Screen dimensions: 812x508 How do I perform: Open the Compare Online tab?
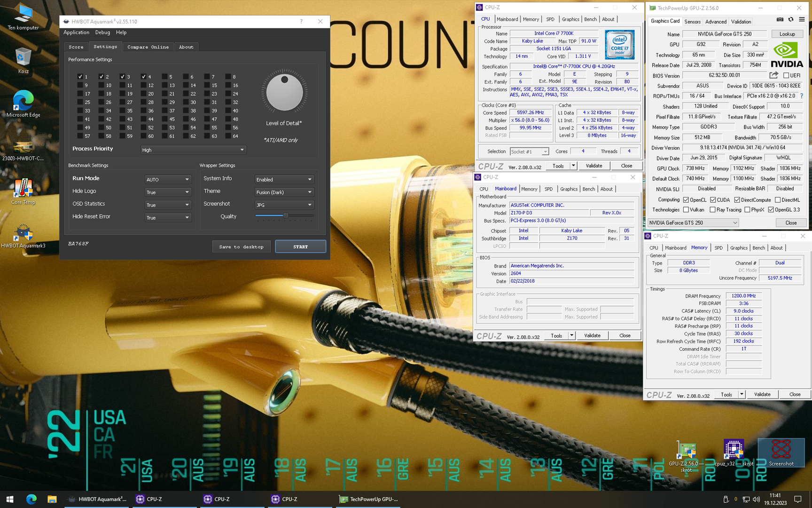click(x=148, y=47)
